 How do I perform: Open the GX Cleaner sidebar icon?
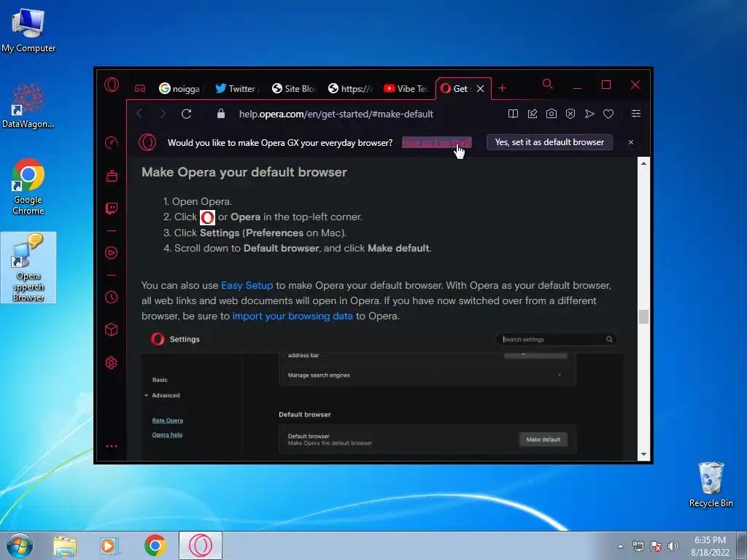[x=112, y=176]
